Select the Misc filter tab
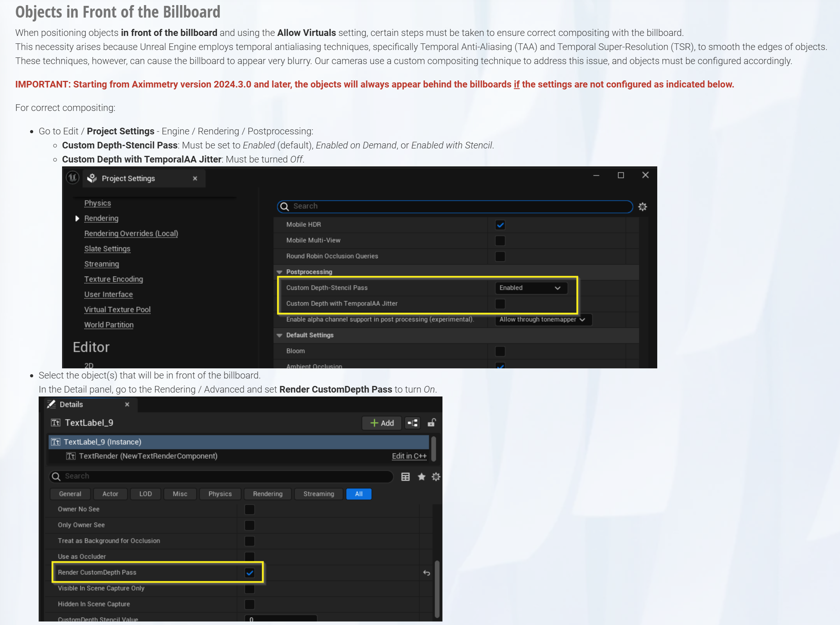The image size is (840, 625). 180,494
